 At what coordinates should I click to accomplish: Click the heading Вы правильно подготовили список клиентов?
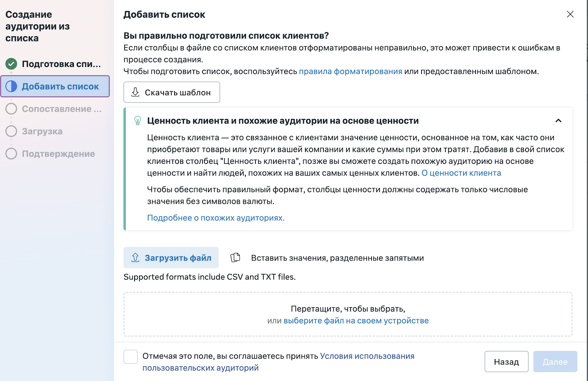tap(226, 36)
